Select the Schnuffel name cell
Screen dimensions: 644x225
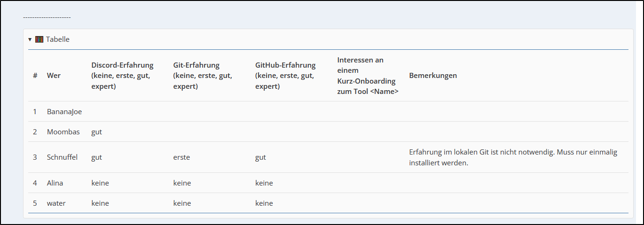tap(62, 157)
